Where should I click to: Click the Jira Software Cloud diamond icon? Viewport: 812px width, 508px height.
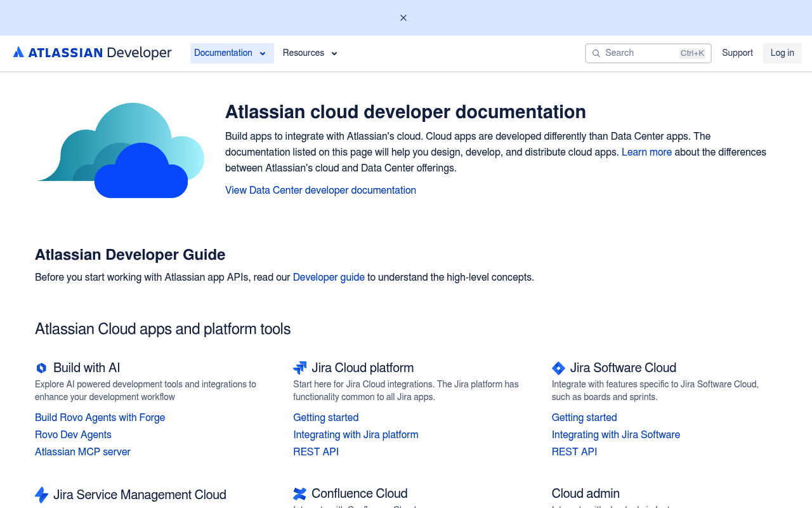coord(558,368)
